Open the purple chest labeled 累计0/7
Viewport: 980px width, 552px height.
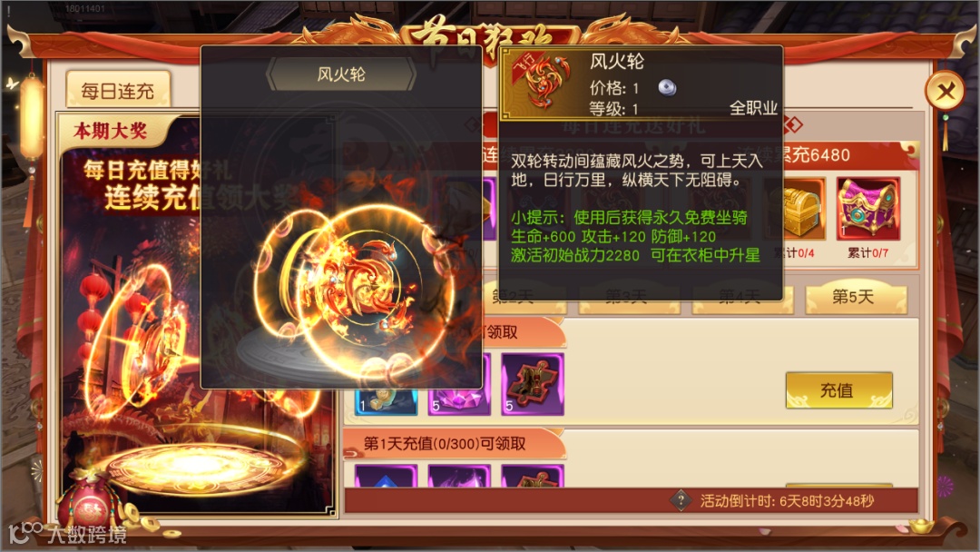coord(868,209)
